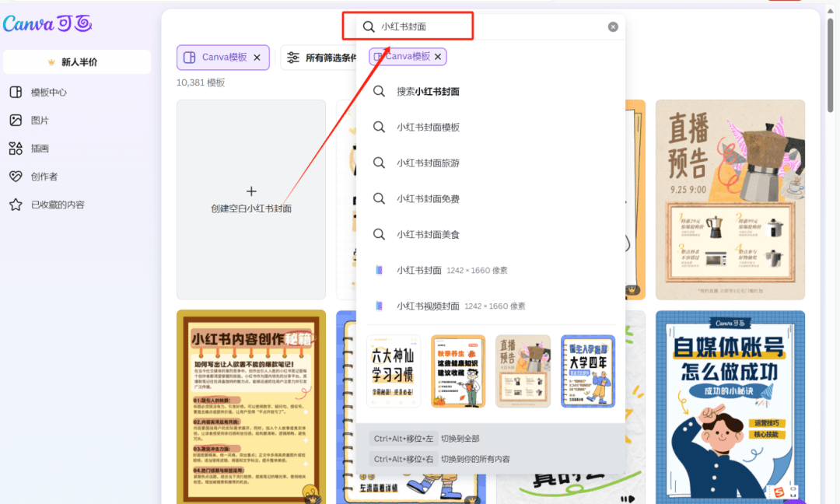Click 切换到你的所有内容 shortcut hint
This screenshot has width=840, height=504.
coord(475,459)
